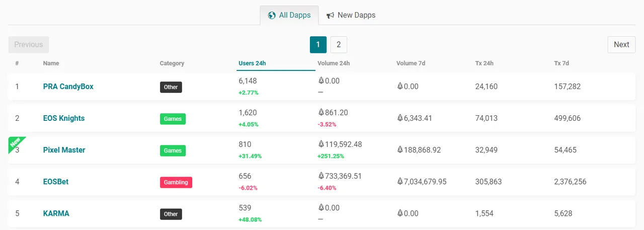Click the 499,606 Tx 7d value
The image size is (644, 230).
pyautogui.click(x=568, y=118)
